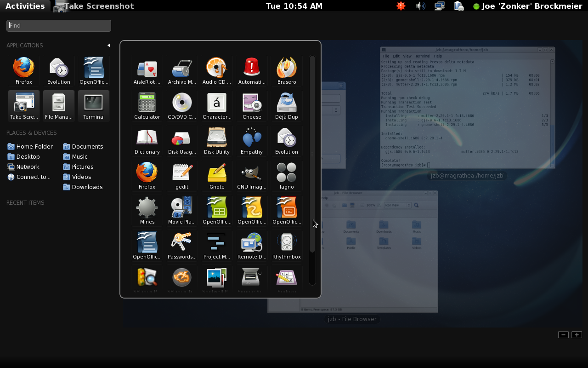Launch Terminal from the favorites
The height and width of the screenshot is (368, 588).
point(94,105)
